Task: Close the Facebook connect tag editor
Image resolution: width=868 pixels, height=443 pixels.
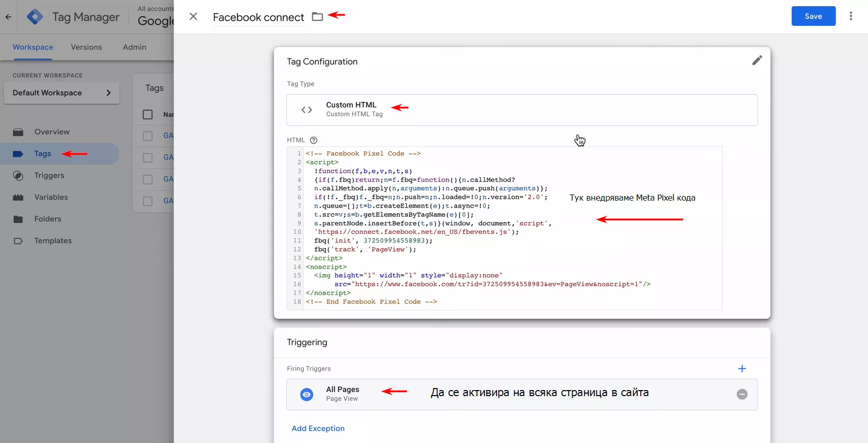Action: pos(193,17)
